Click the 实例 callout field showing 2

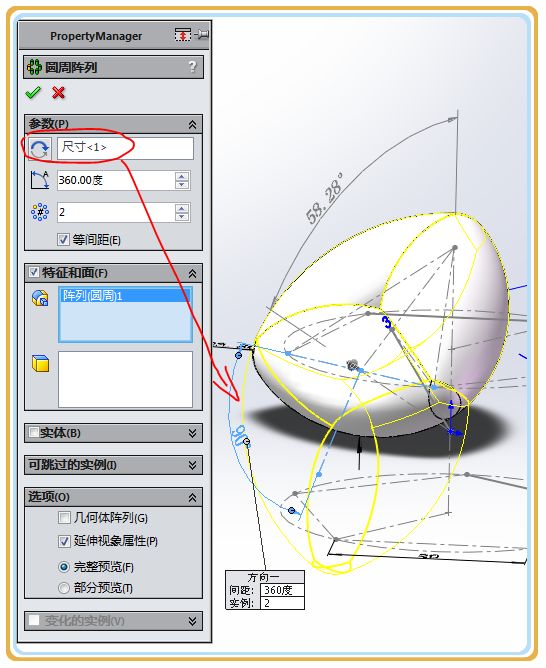pos(282,603)
